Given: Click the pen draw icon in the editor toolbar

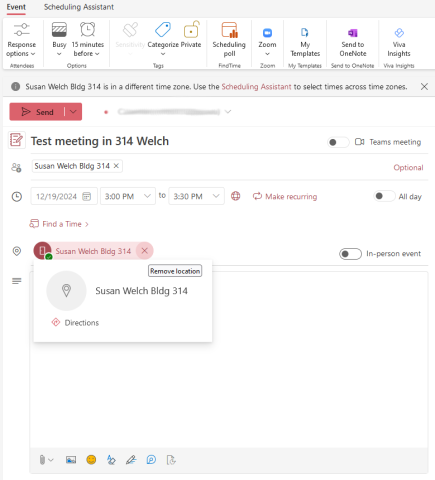Looking at the screenshot, I should click(x=131, y=460).
